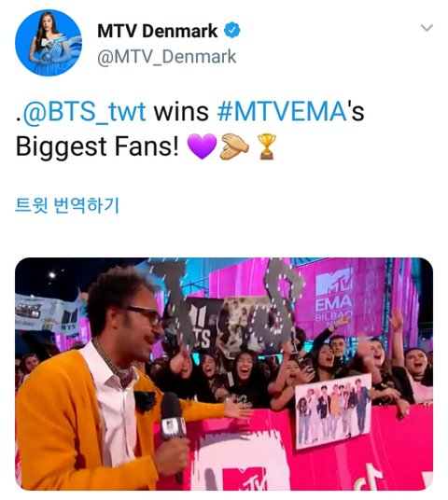This screenshot has height=500, width=448.
Task: Open the MTV Denmark display name
Action: tap(158, 31)
